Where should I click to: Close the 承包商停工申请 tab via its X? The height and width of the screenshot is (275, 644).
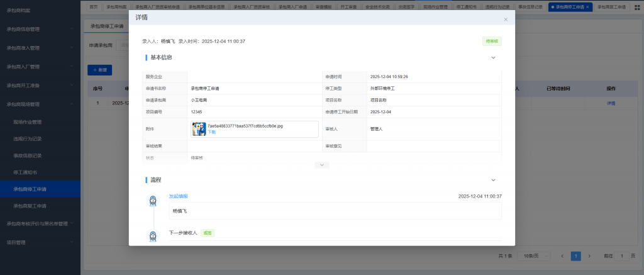click(x=587, y=7)
